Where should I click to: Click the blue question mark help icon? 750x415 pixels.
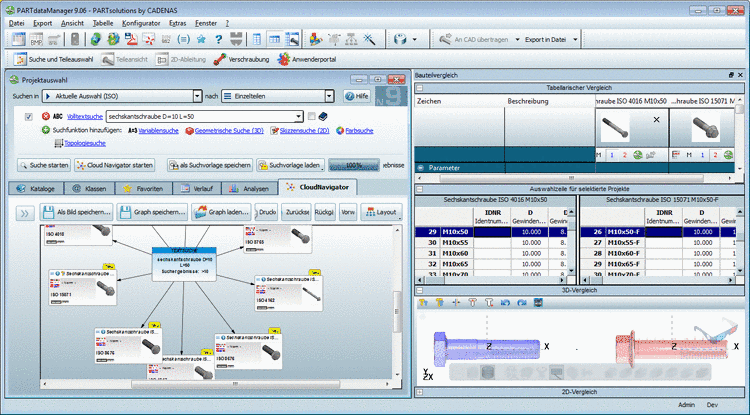point(219,39)
